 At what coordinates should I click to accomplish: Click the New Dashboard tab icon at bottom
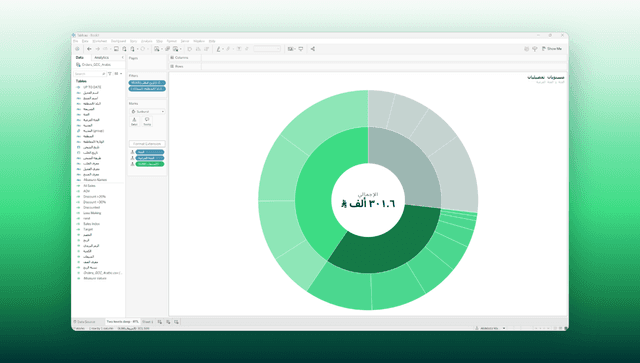168,322
